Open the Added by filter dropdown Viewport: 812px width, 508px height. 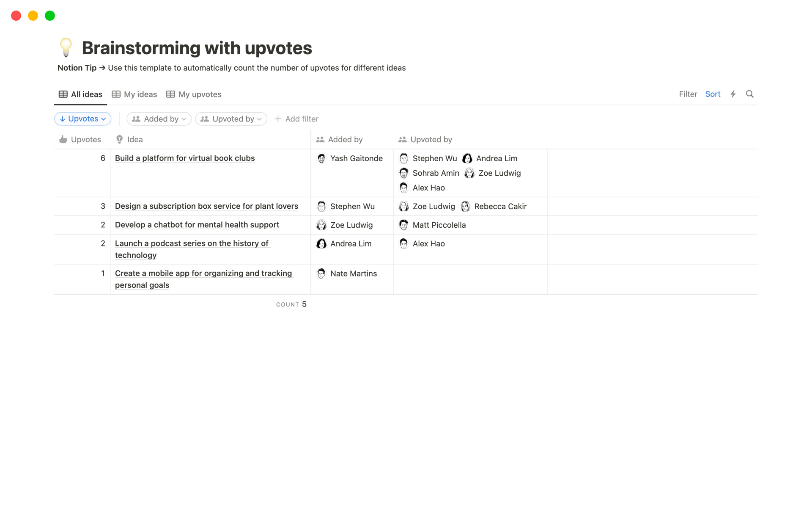pos(159,119)
